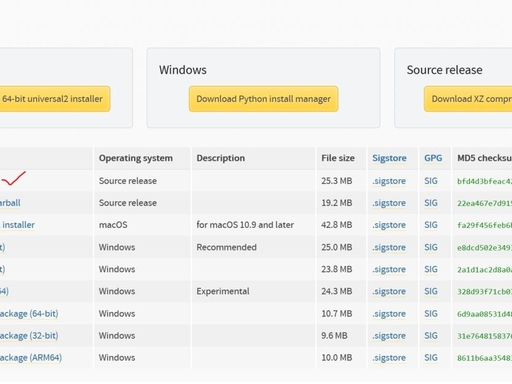This screenshot has height=384, width=512.
Task: Select checksum beginning 6d9aa08531d4
Action: (484, 314)
